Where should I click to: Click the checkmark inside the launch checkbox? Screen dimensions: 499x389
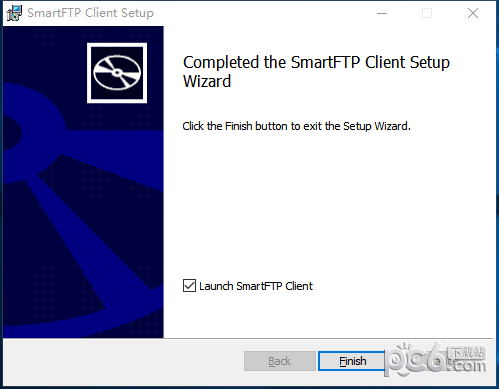(189, 286)
